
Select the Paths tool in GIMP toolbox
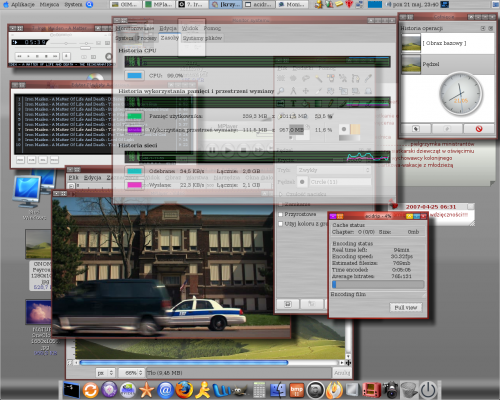pyautogui.click(x=356, y=78)
